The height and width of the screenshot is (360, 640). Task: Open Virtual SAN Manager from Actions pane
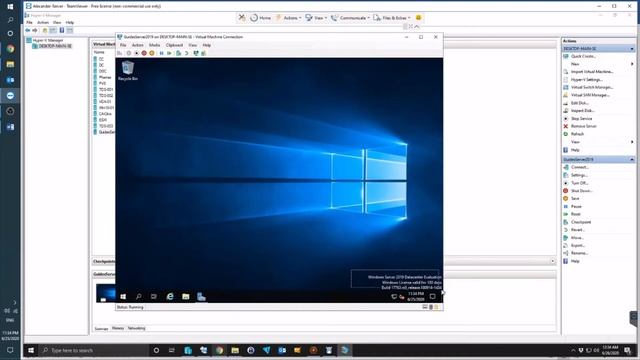coord(590,95)
